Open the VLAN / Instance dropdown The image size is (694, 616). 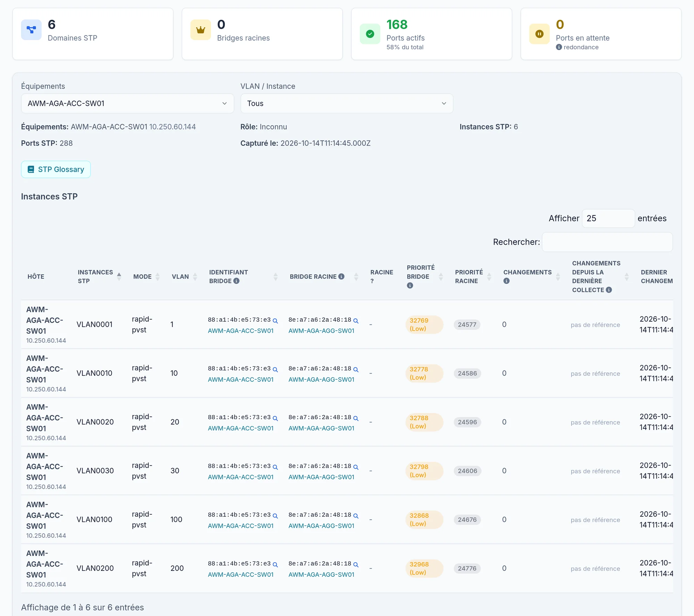click(x=347, y=103)
